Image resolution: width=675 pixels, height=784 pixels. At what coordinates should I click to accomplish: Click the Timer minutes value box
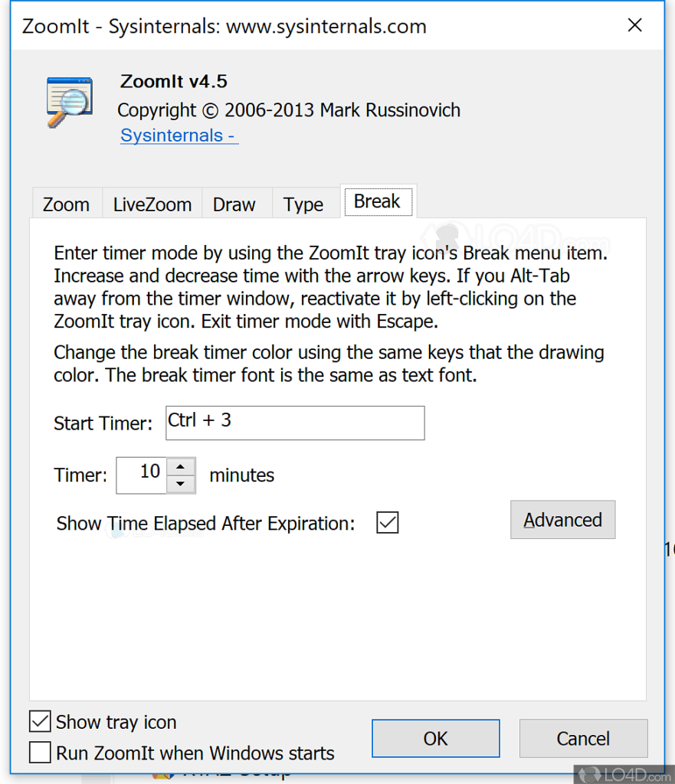(x=143, y=475)
